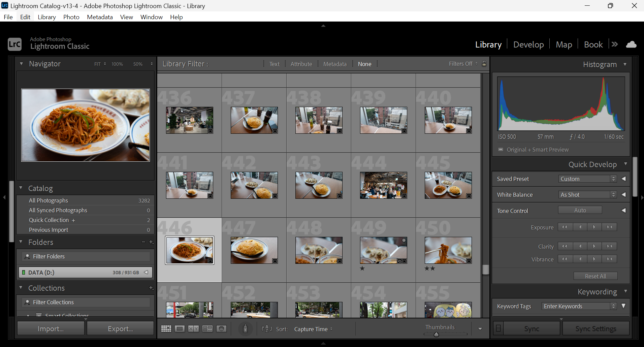Click the cloud sync status icon
This screenshot has width=644, height=347.
point(631,44)
